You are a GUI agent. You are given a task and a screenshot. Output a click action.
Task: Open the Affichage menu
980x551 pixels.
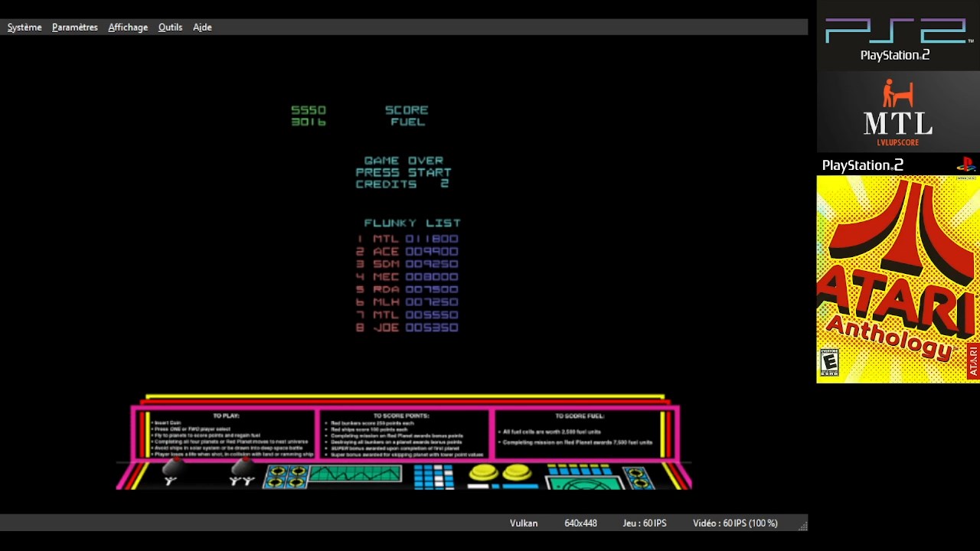point(128,28)
